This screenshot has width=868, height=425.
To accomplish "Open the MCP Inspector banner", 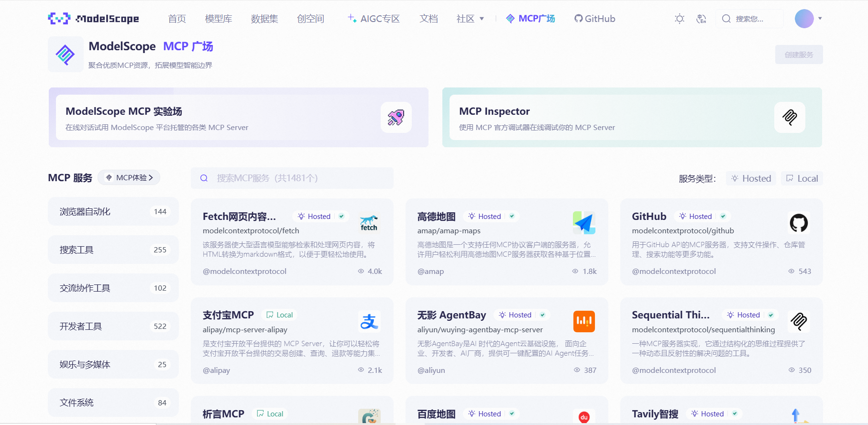I will [632, 117].
